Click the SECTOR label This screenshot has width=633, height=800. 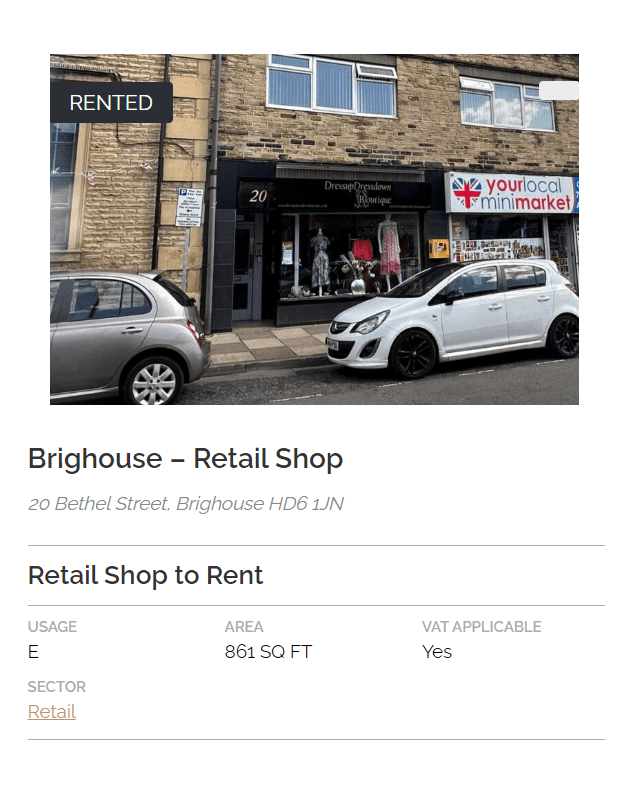coord(57,687)
